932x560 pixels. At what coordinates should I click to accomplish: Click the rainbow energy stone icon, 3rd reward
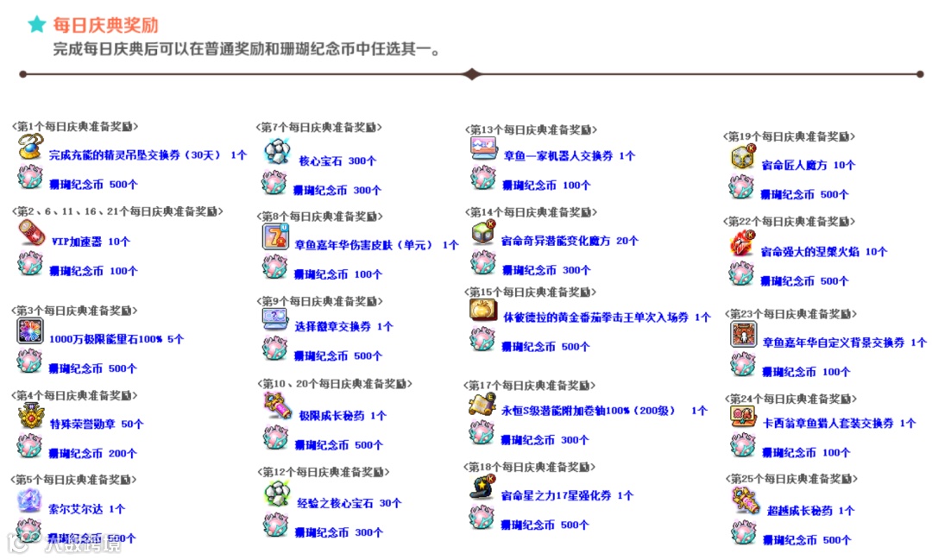click(x=29, y=331)
